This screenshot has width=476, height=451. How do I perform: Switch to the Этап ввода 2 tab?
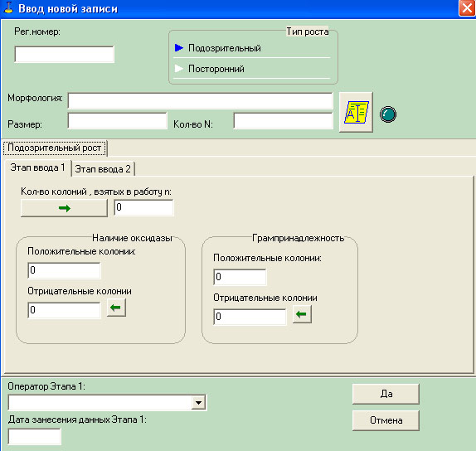(x=103, y=169)
